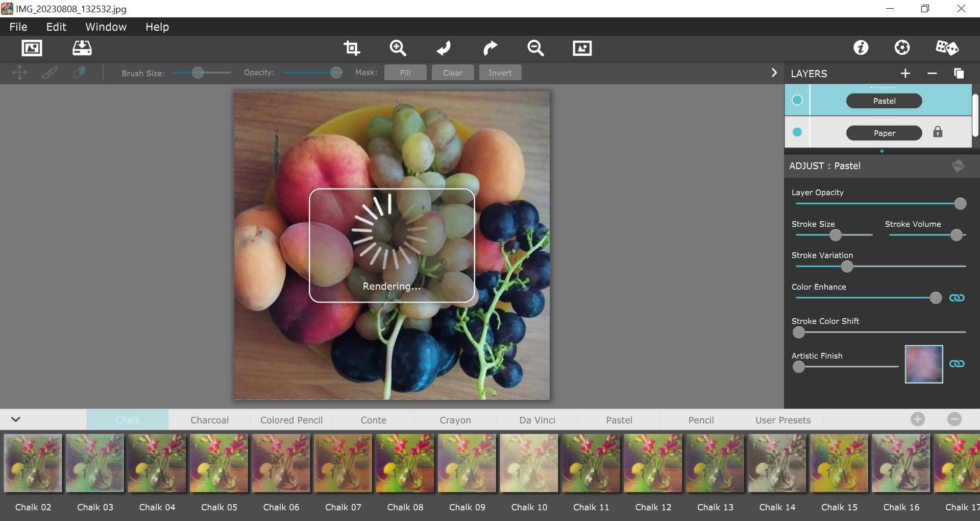
Task: Duplicate the selected layer
Action: coord(959,74)
